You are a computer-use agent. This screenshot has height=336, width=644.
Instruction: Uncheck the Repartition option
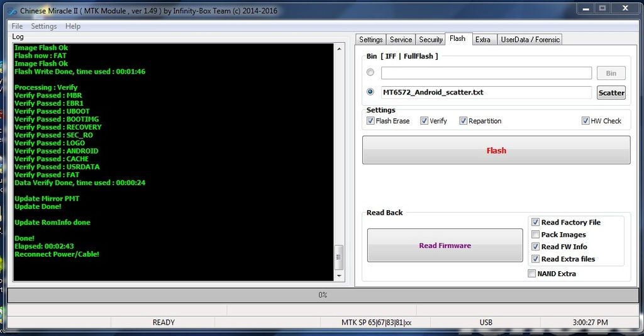[464, 121]
